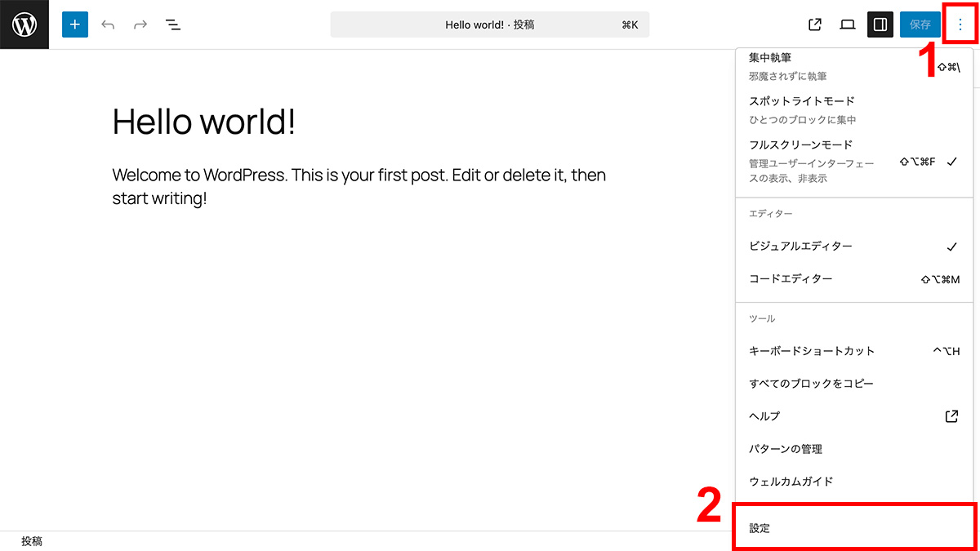Select ビジュアルエディター

pos(854,247)
